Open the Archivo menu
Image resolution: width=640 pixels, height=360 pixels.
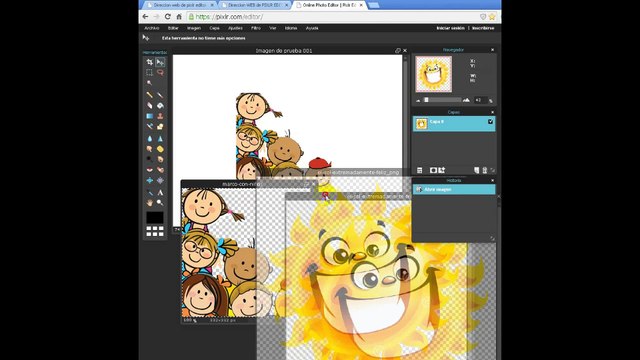coord(151,28)
